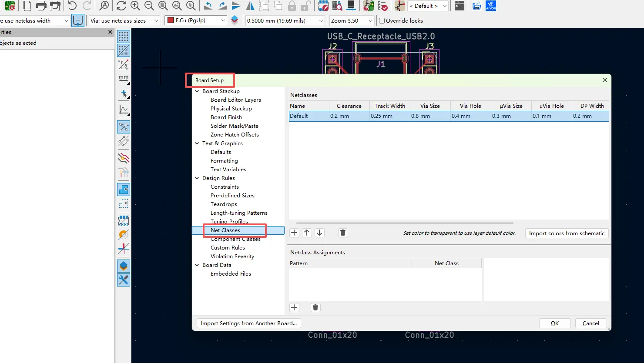Viewport: 644px width, 363px height.
Task: Collapse the Text & Graphics node
Action: coord(197,143)
